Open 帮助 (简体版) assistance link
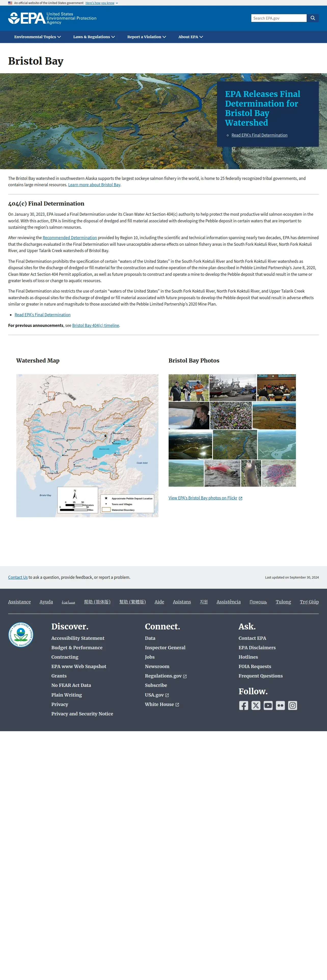 click(97, 602)
